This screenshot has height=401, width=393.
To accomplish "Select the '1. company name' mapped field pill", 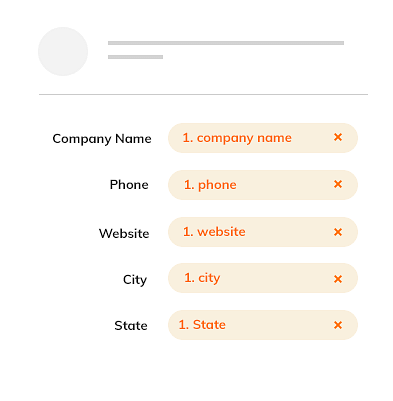I will (263, 138).
